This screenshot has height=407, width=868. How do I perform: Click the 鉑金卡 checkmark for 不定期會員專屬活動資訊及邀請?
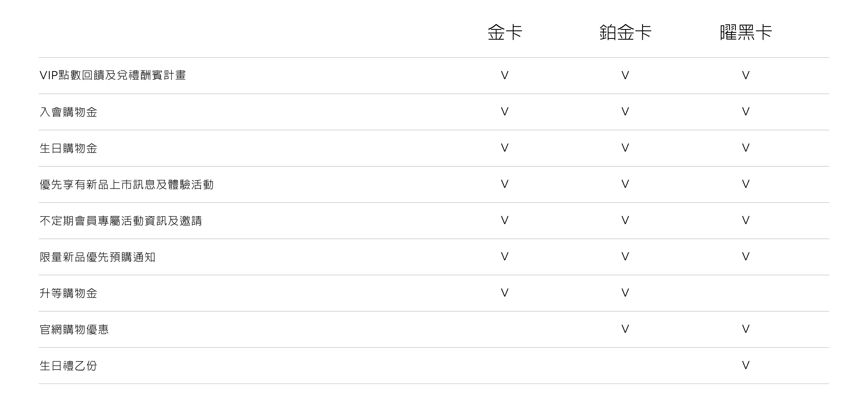click(x=625, y=220)
